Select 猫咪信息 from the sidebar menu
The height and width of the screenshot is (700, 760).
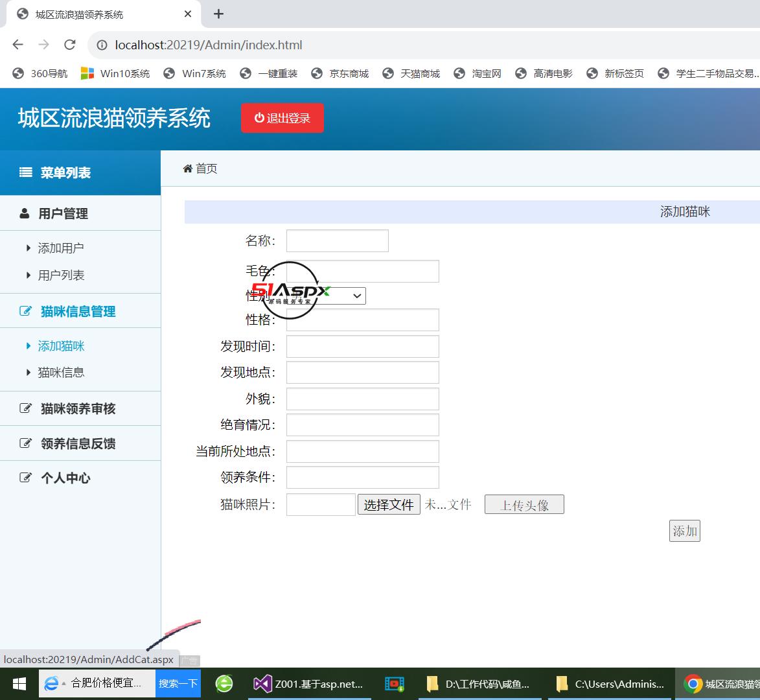60,372
